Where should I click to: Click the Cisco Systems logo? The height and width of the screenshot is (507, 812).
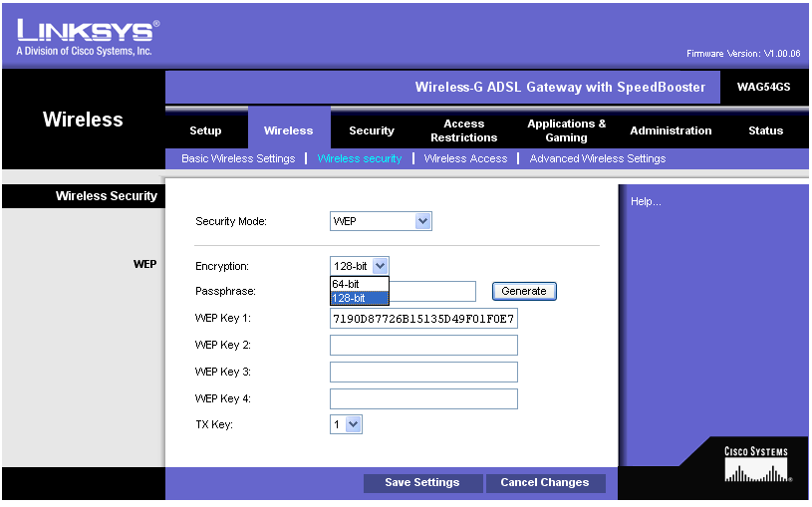point(756,464)
